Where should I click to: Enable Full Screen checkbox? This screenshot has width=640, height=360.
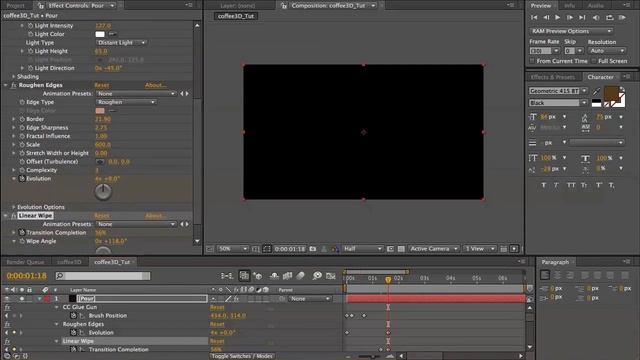pyautogui.click(x=594, y=61)
